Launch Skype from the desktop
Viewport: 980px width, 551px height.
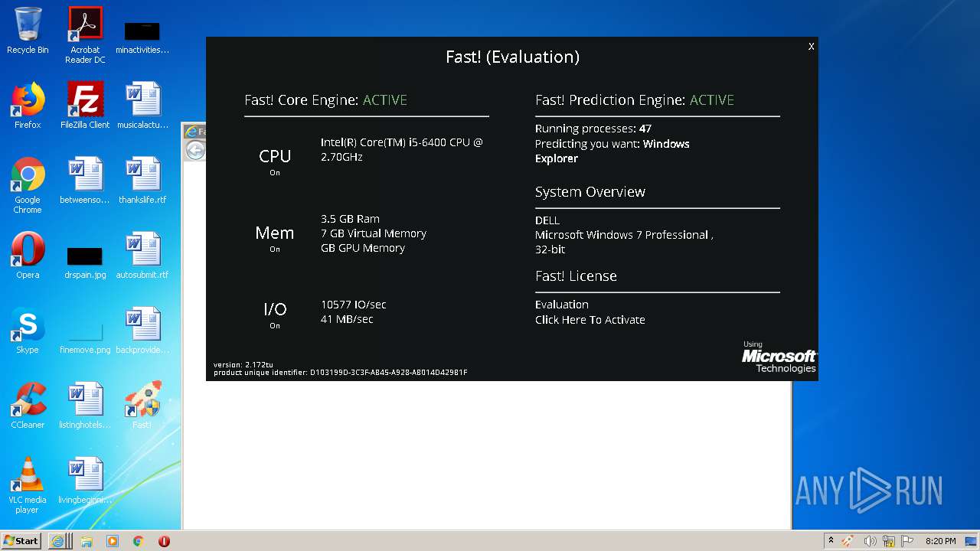28,331
